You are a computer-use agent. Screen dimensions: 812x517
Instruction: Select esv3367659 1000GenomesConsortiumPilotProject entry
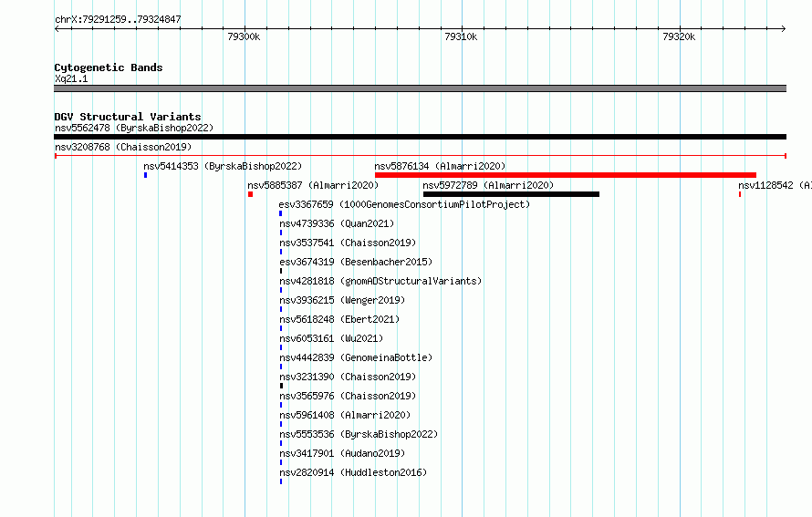[x=404, y=204]
